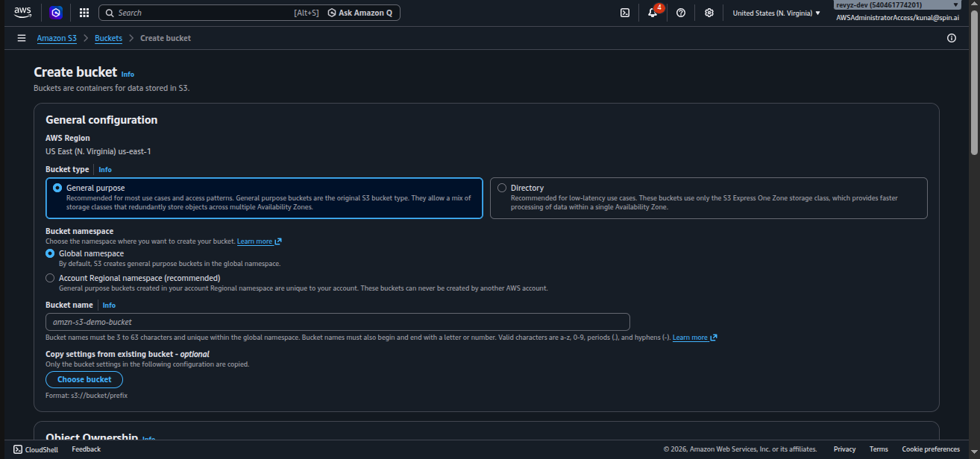Open Privacy link in the footer
Image resolution: width=980 pixels, height=459 pixels.
(x=845, y=449)
